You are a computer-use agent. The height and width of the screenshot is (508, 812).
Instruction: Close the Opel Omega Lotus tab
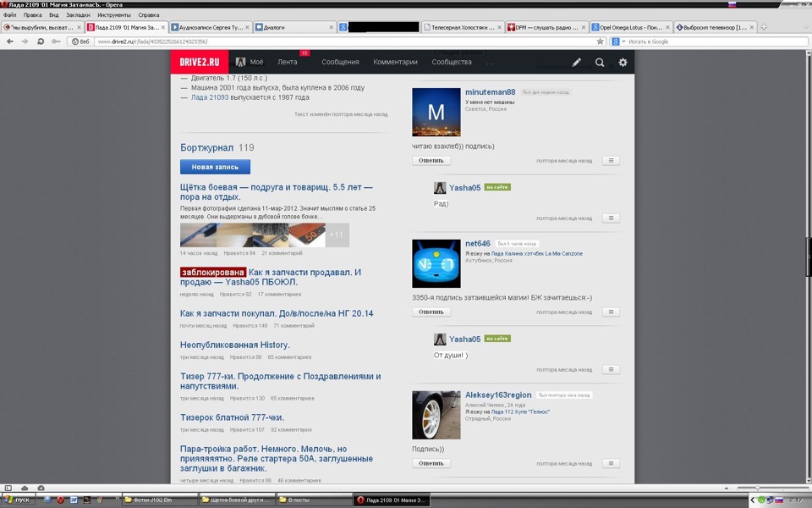coord(667,27)
